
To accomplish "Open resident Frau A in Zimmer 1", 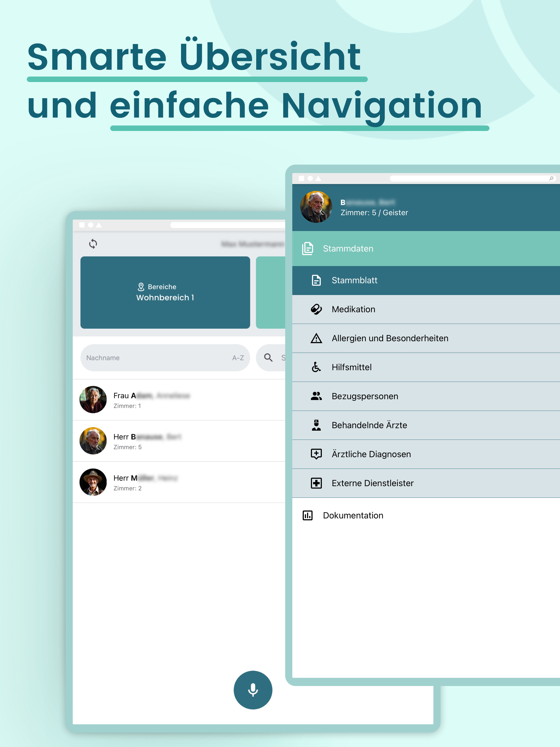I will pyautogui.click(x=179, y=400).
